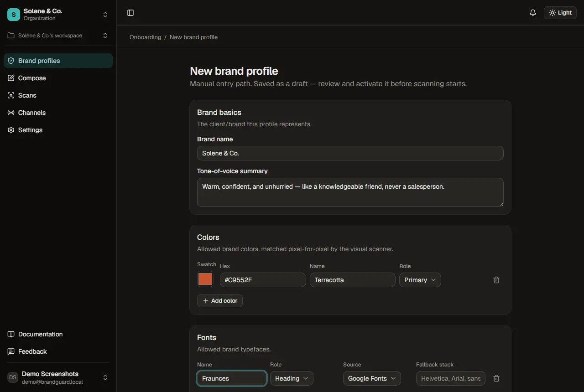
Task: Open the Terracotta color swatch picker
Action: [205, 279]
